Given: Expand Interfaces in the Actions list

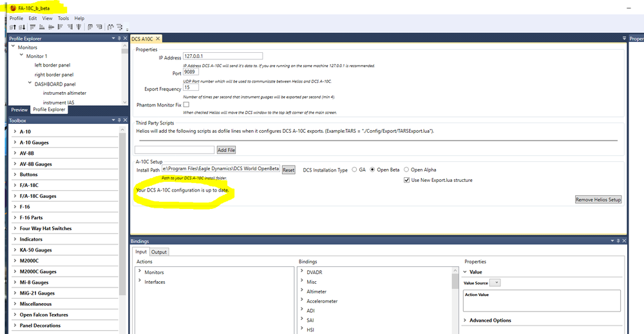Looking at the screenshot, I should 140,281.
